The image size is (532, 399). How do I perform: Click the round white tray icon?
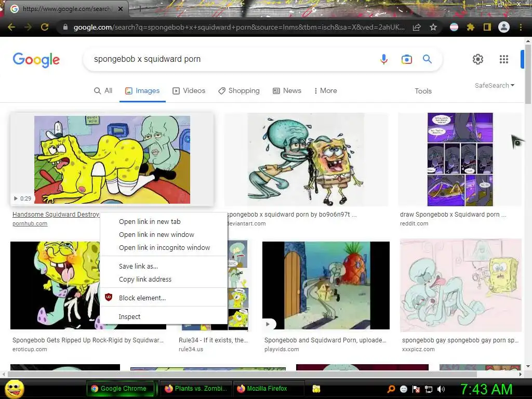coord(403,389)
